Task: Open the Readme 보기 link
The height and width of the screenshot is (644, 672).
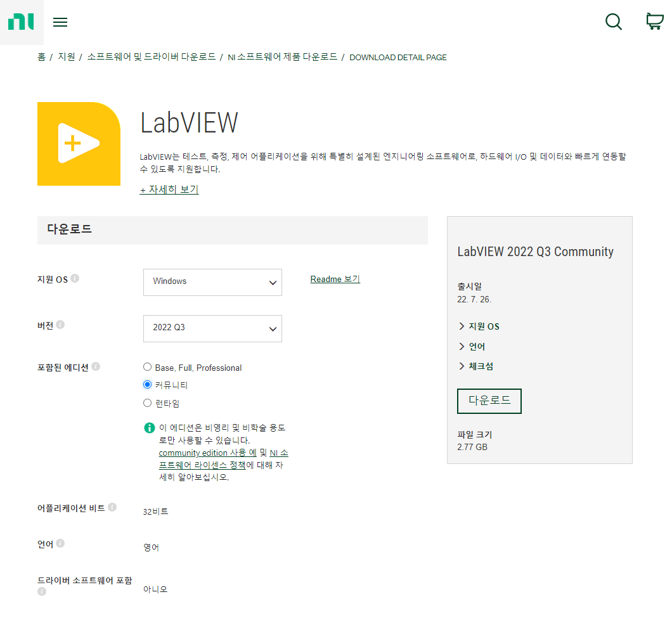Action: tap(335, 278)
